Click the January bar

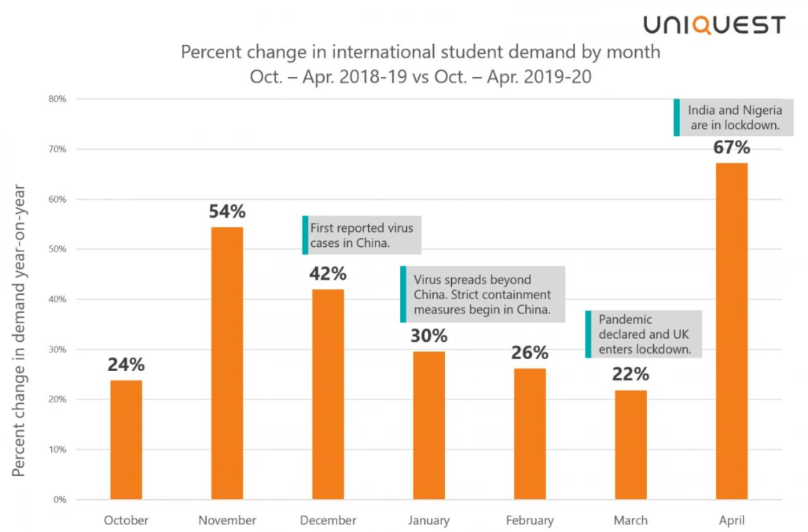pyautogui.click(x=429, y=424)
